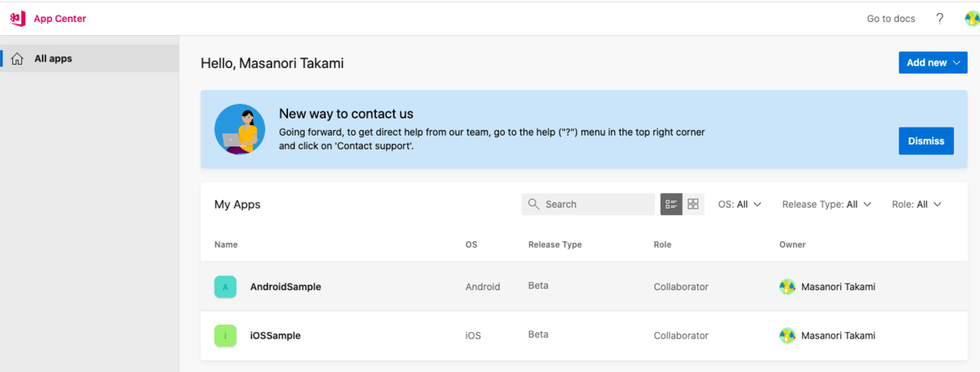Switch My Apps to grid view
Image resolution: width=980 pixels, height=372 pixels.
point(693,204)
